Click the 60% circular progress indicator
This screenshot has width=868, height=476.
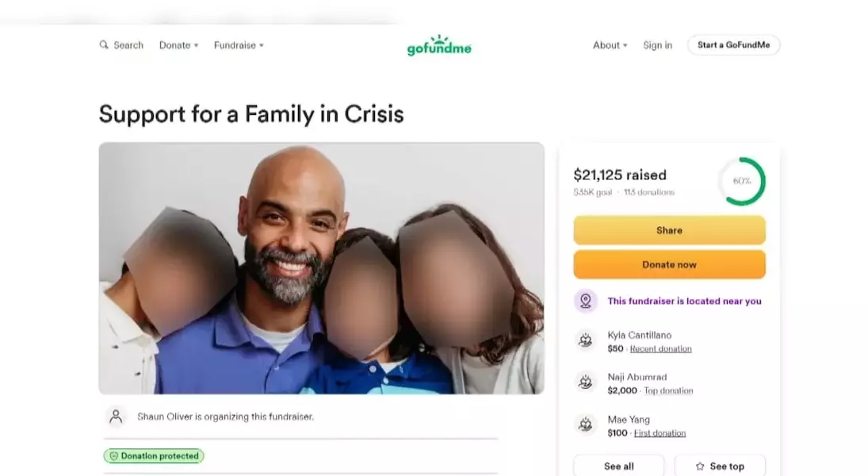click(x=742, y=181)
